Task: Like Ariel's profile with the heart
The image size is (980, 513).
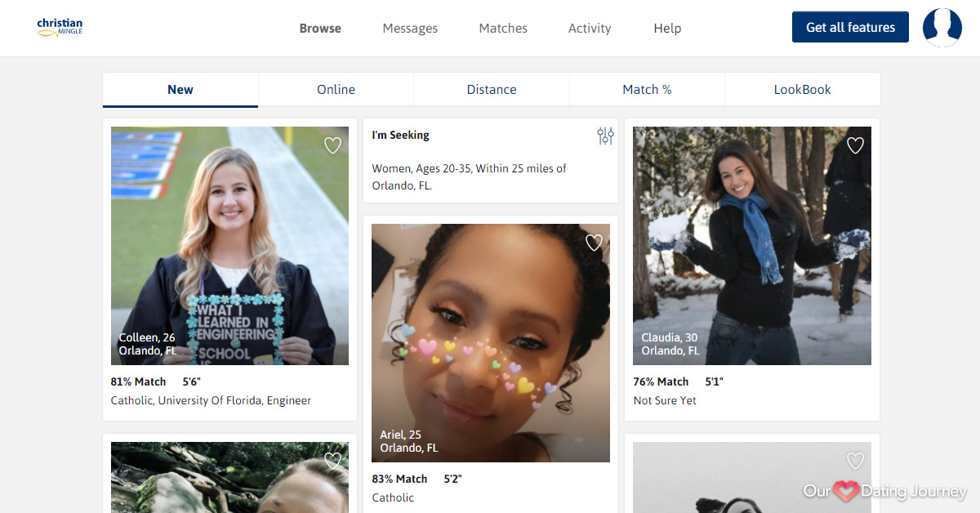Action: coord(594,243)
